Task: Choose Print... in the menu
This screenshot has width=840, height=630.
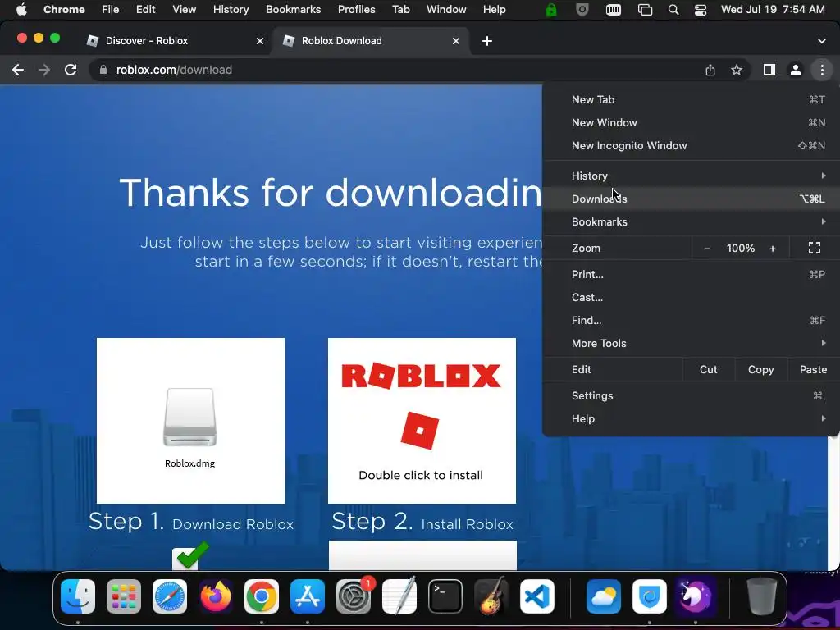Action: tap(691, 274)
